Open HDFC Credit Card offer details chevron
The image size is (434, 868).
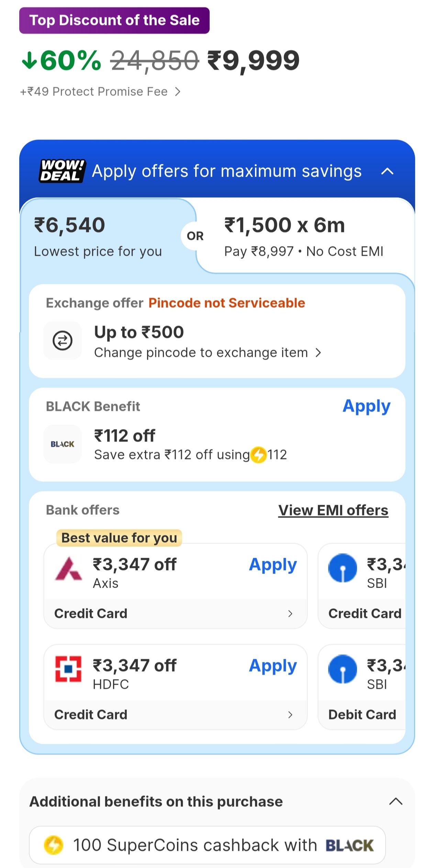point(290,715)
